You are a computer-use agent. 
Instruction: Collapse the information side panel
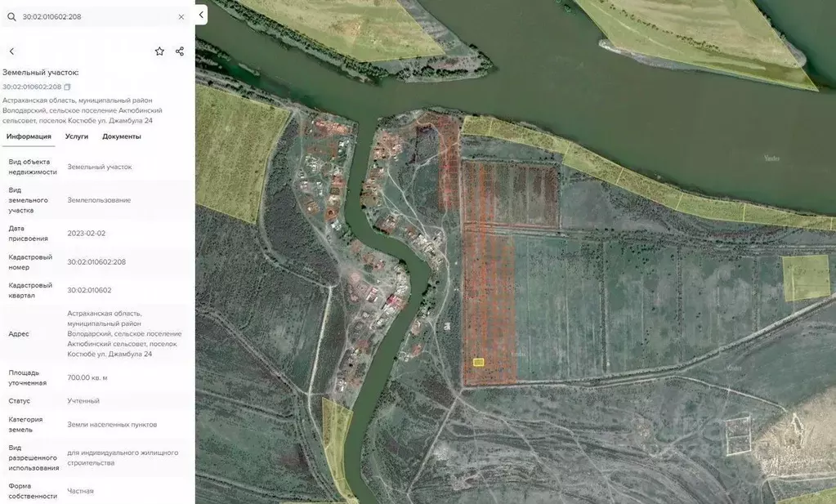pyautogui.click(x=201, y=15)
